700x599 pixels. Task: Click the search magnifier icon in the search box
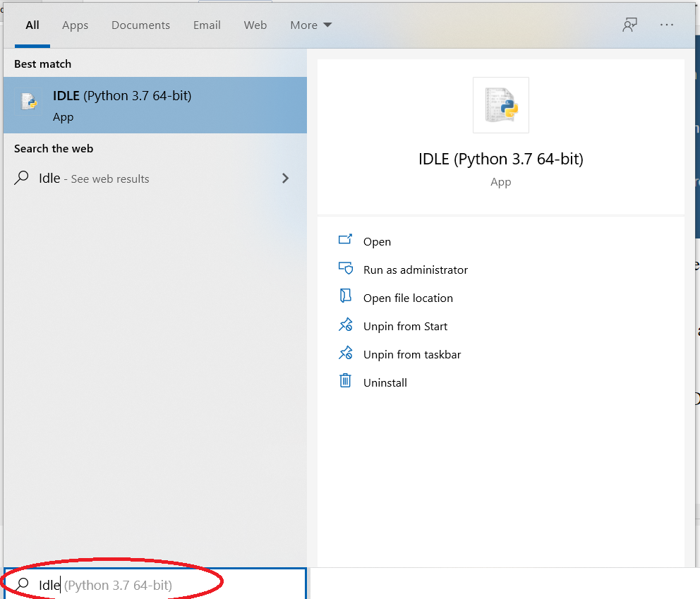(20, 585)
